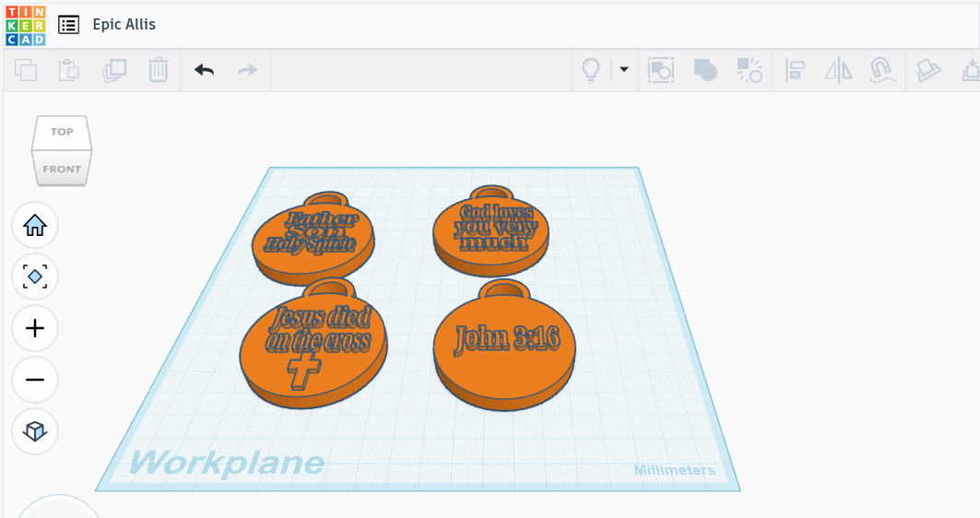Click the Ungroup shapes icon

point(750,70)
